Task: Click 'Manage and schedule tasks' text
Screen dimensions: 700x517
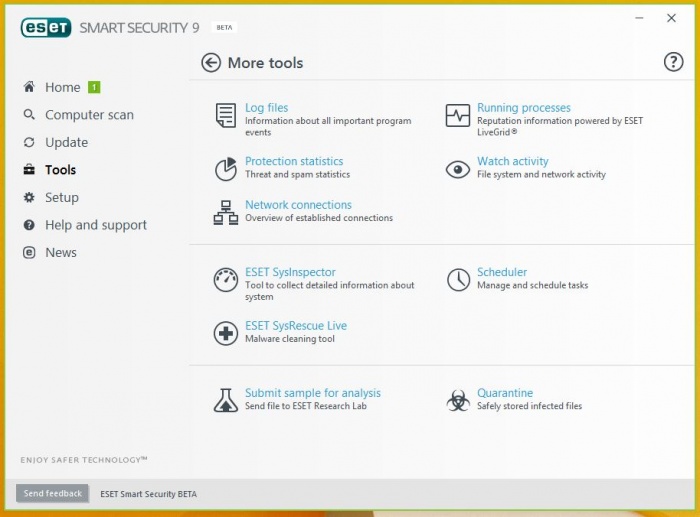Action: 532,285
